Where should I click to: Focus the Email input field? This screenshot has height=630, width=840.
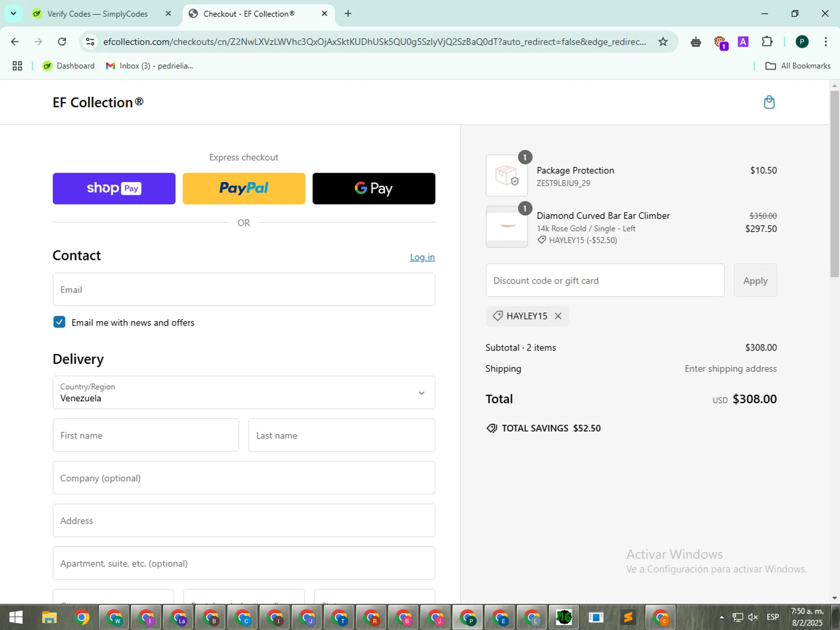[x=244, y=290]
